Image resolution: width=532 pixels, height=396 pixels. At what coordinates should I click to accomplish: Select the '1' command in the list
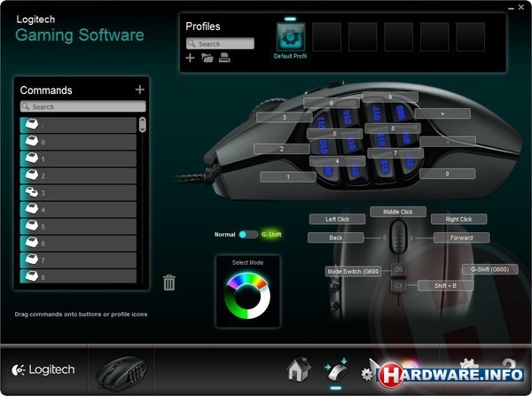pos(78,159)
